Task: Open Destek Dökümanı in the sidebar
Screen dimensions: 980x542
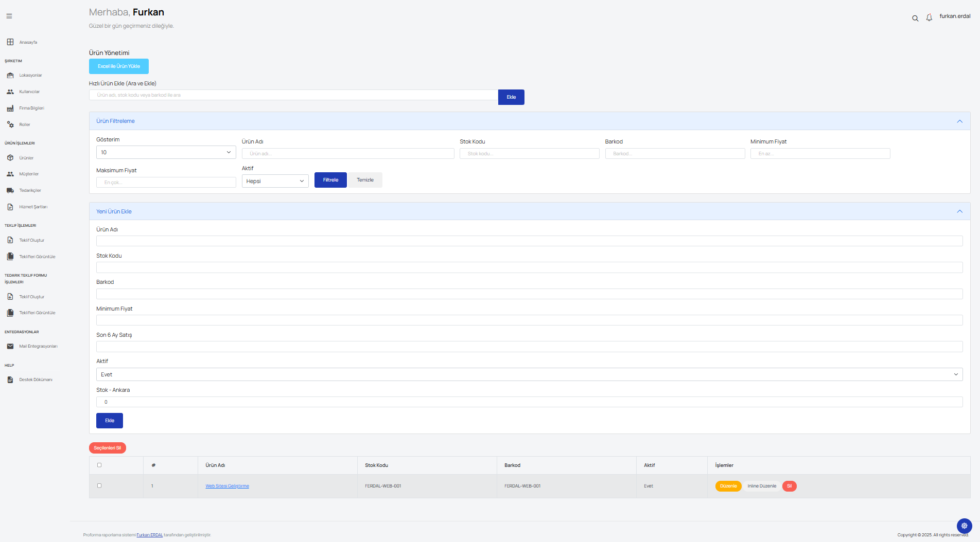Action: (x=36, y=380)
